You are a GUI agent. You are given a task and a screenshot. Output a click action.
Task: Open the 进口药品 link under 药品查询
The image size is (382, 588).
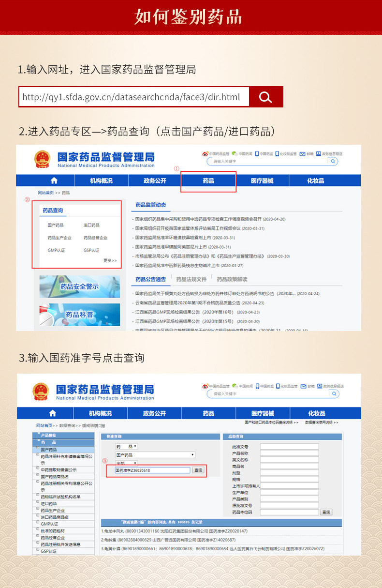coord(91,226)
